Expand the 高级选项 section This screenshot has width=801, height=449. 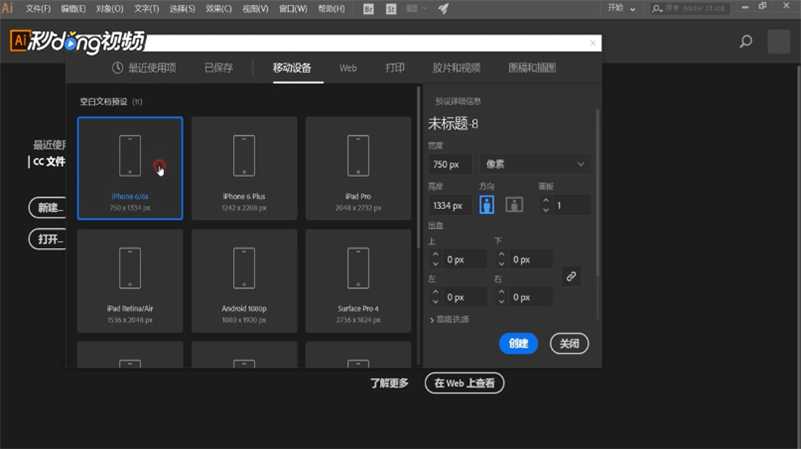(x=450, y=319)
